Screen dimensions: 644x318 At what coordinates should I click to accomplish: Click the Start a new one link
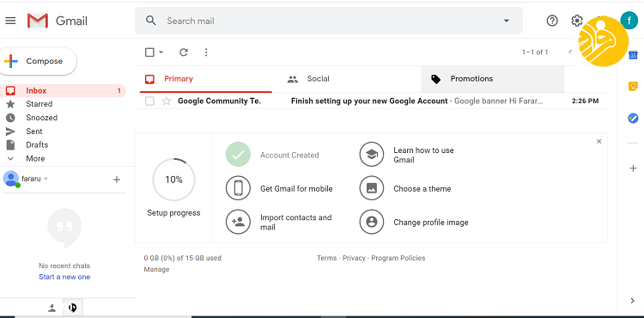(x=64, y=277)
